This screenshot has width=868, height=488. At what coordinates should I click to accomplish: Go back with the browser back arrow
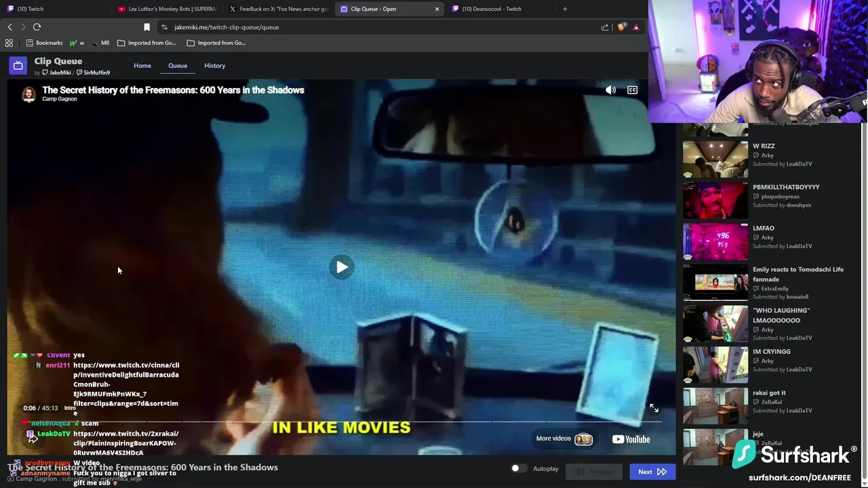tap(9, 27)
